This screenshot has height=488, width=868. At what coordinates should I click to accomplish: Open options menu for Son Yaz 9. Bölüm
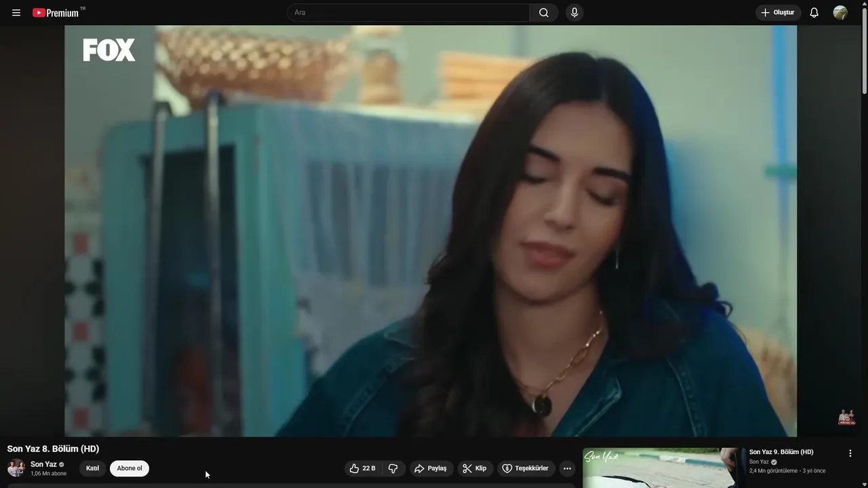coord(850,453)
